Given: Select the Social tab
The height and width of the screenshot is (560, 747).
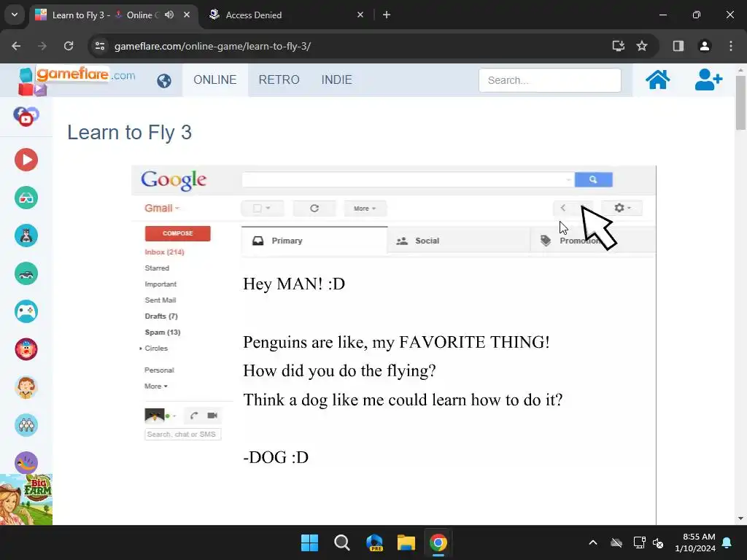Looking at the screenshot, I should 459,241.
